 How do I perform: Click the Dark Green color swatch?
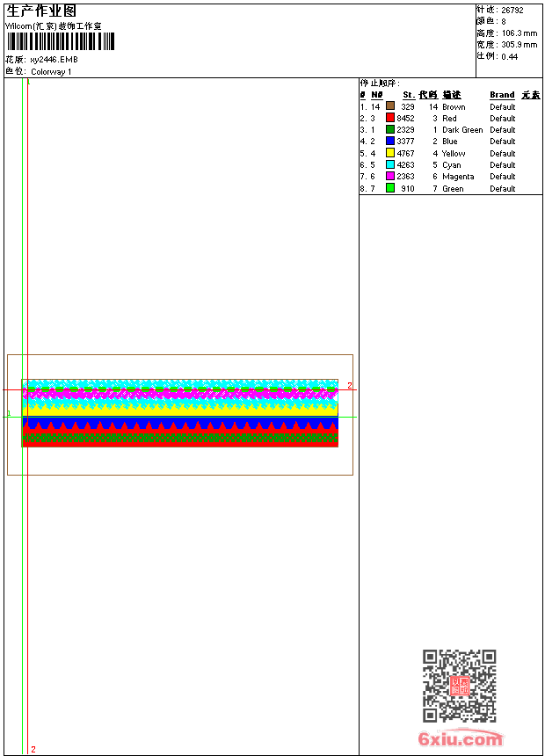pyautogui.click(x=390, y=129)
